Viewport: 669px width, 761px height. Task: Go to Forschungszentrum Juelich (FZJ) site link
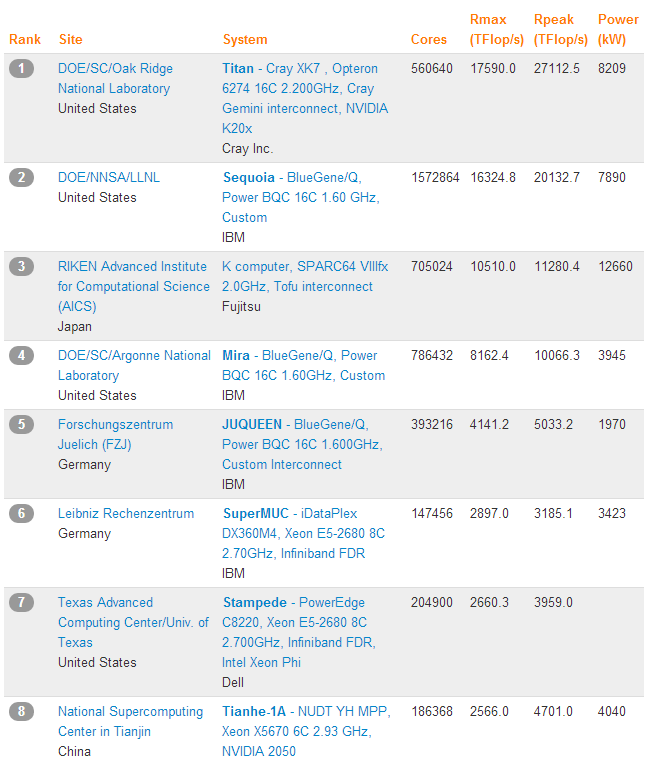click(x=115, y=434)
